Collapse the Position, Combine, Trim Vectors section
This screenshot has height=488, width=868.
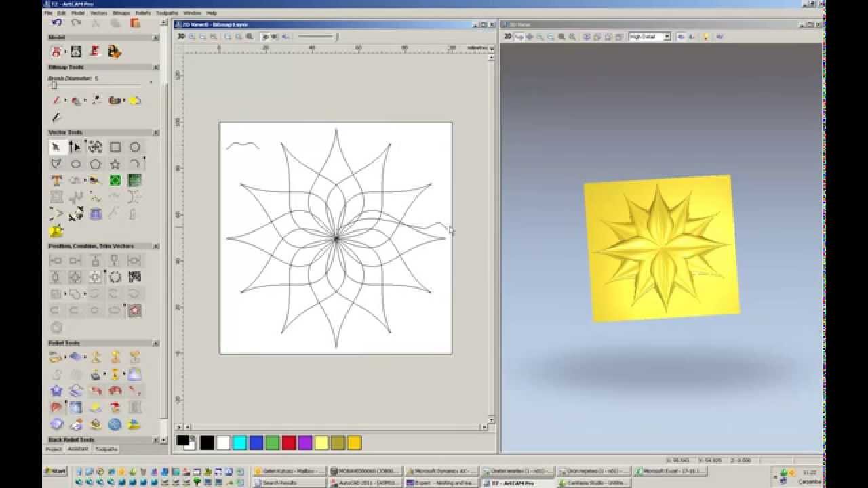156,247
